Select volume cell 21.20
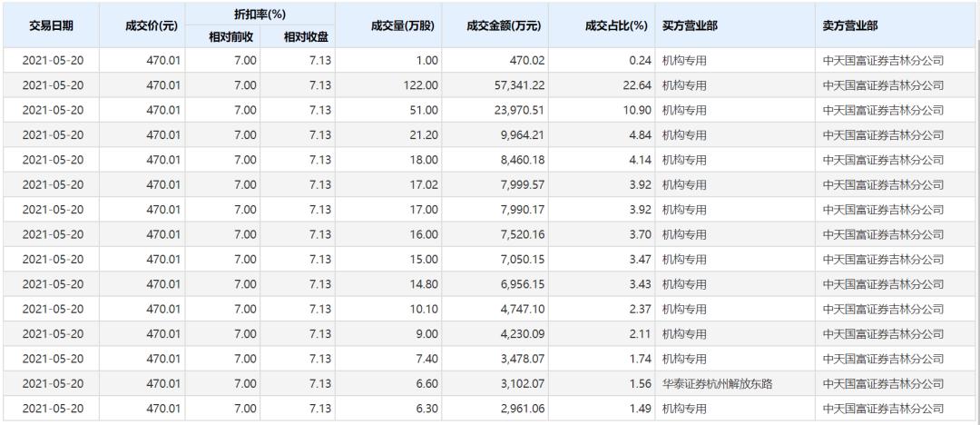Viewport: 980px width, 425px height. point(425,135)
